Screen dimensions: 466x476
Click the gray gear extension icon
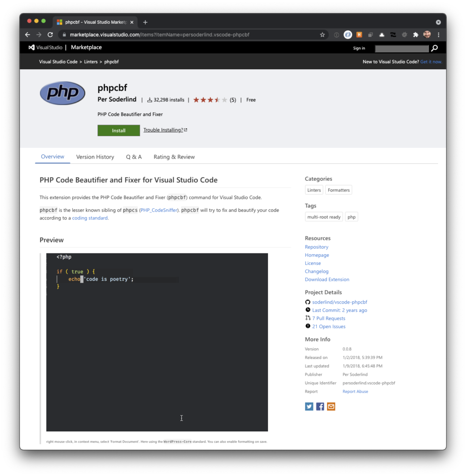[404, 34]
